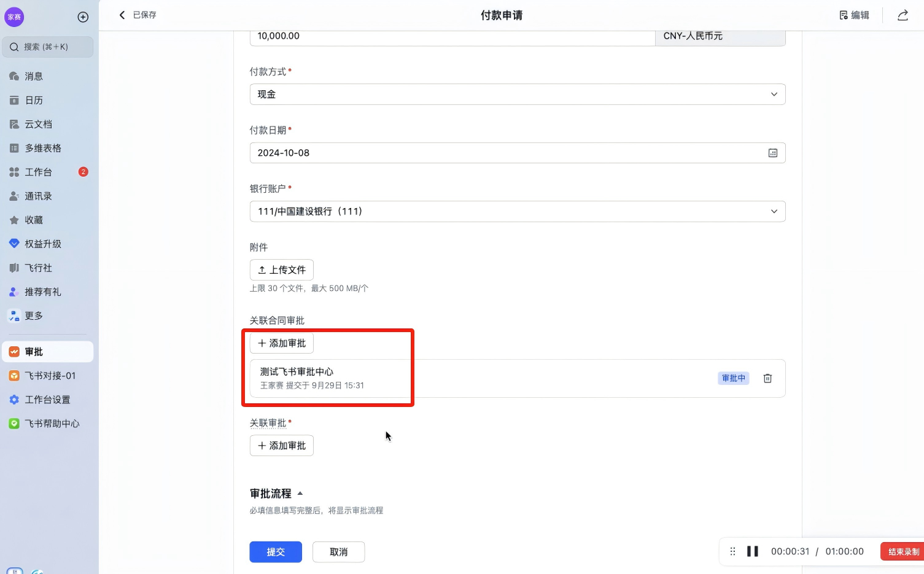
Task: Click the 取消 cancel button
Action: point(338,552)
